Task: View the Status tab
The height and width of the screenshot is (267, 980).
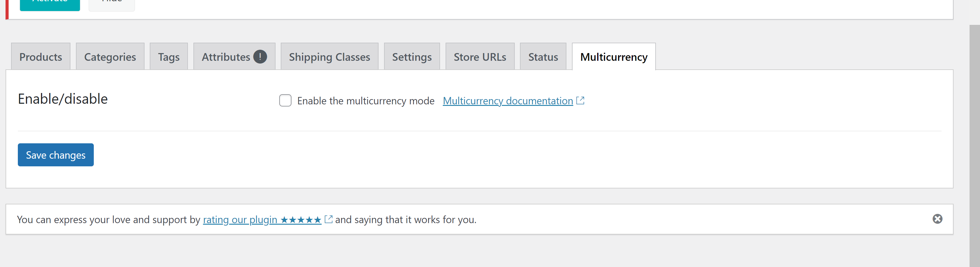Action: (x=543, y=57)
